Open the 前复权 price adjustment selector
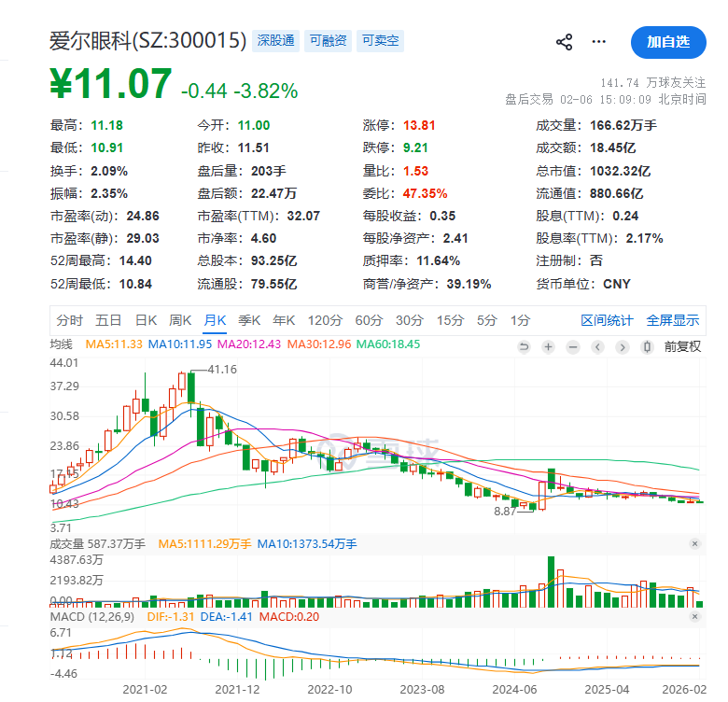The height and width of the screenshot is (702, 728). pyautogui.click(x=681, y=346)
